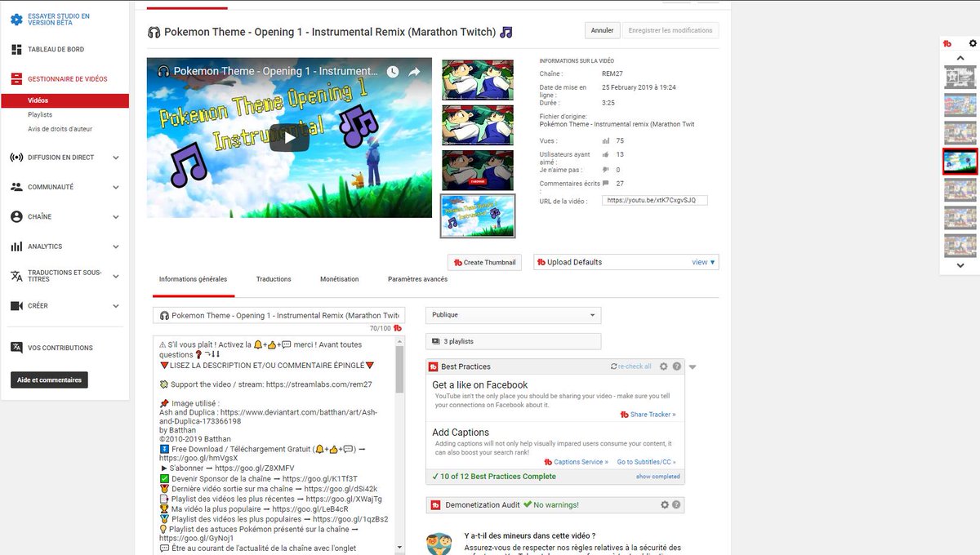Image resolution: width=980 pixels, height=555 pixels.
Task: Expand Diffusion en direct menu chevron
Action: coord(116,158)
